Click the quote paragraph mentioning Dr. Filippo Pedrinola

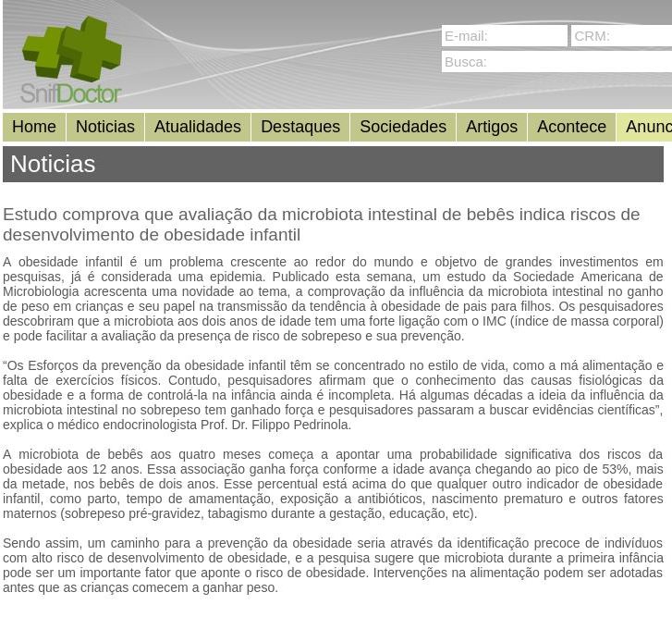(333, 395)
